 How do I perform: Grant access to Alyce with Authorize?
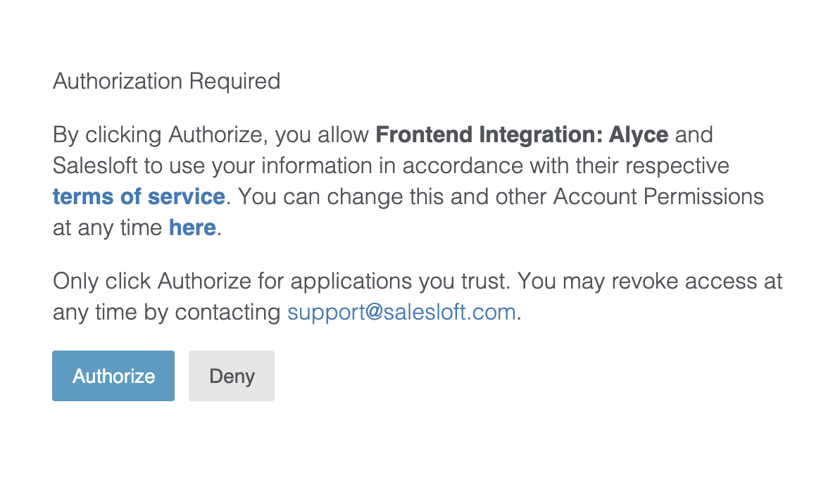[x=113, y=376]
